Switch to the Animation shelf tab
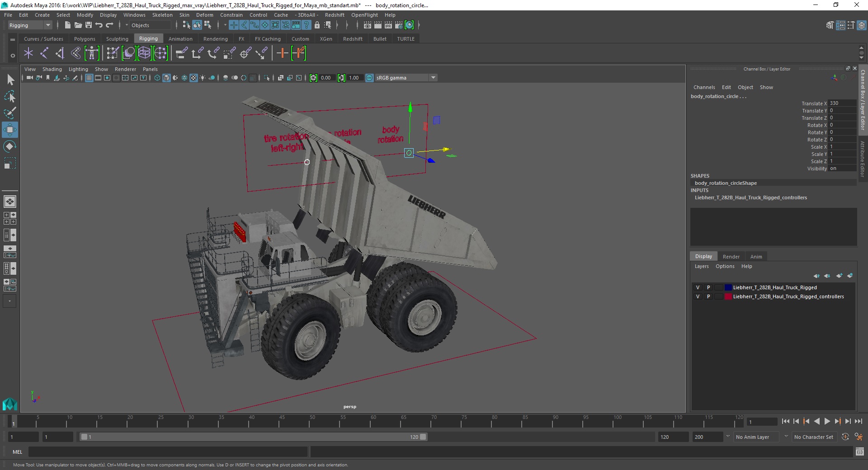This screenshot has height=470, width=868. 180,39
